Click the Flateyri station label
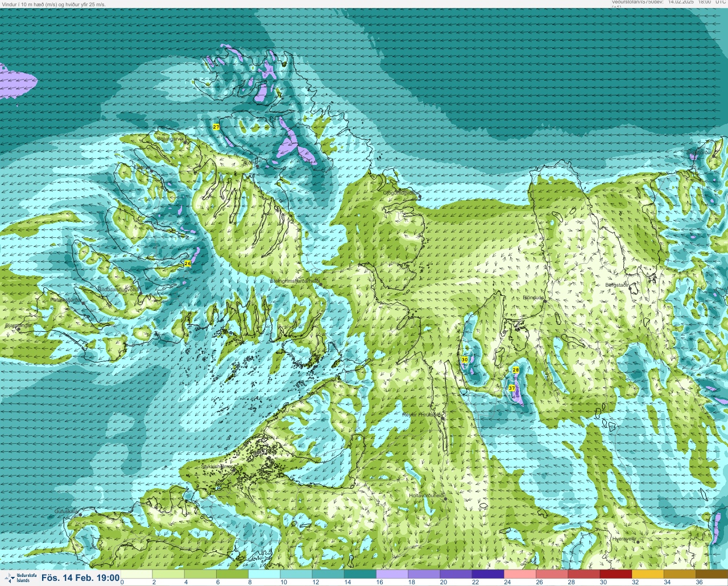 click(142, 168)
